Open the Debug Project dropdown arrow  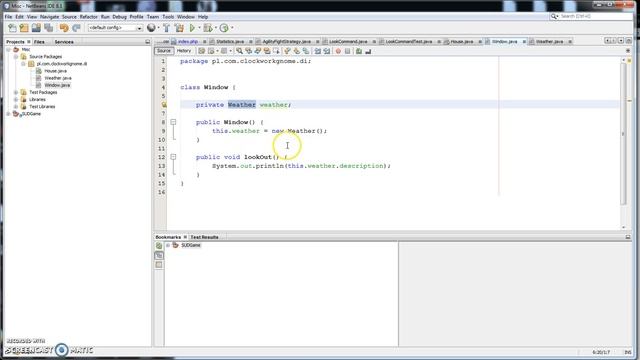click(x=216, y=28)
